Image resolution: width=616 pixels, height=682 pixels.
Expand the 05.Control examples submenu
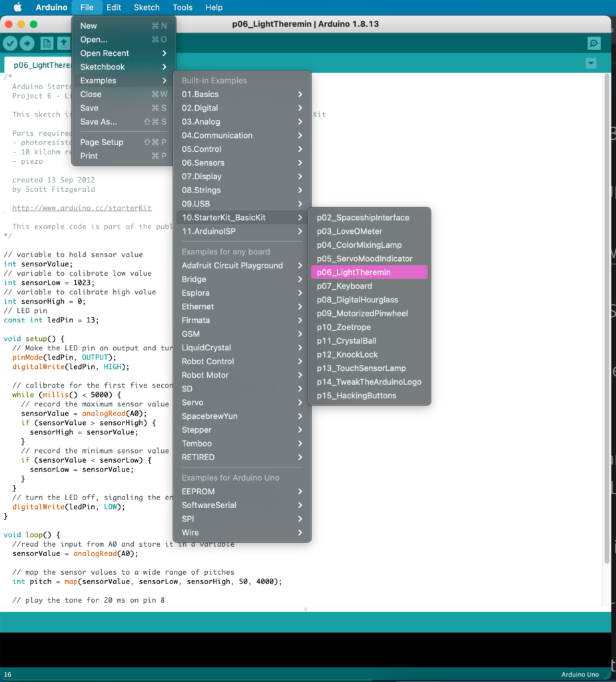(x=242, y=149)
